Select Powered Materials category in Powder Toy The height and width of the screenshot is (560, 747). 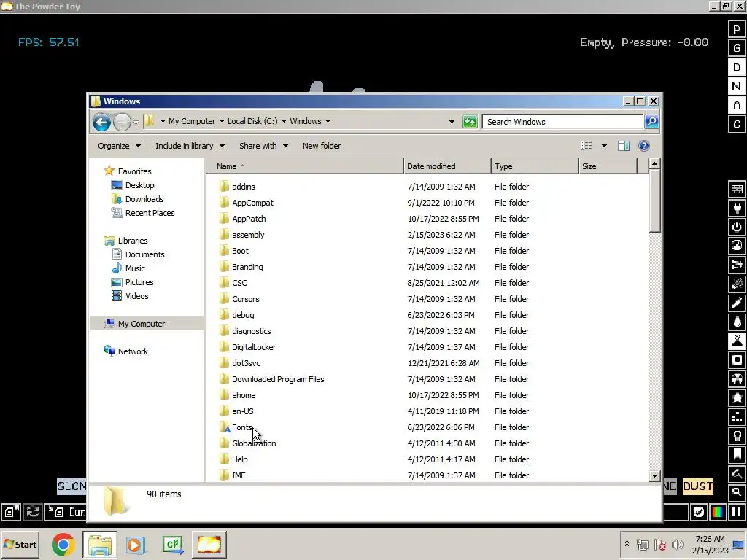[737, 227]
